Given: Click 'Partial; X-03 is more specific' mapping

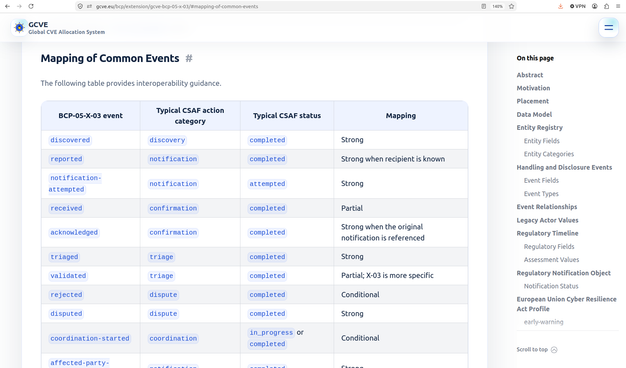Looking at the screenshot, I should (x=387, y=275).
